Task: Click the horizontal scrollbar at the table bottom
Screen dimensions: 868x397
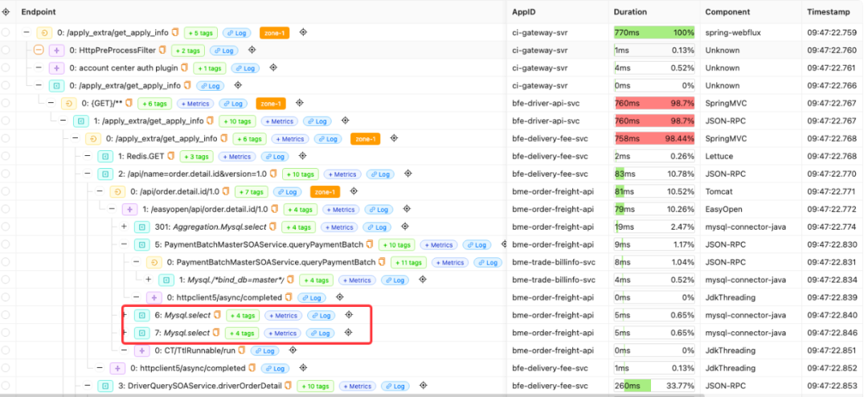Action: pos(351,395)
